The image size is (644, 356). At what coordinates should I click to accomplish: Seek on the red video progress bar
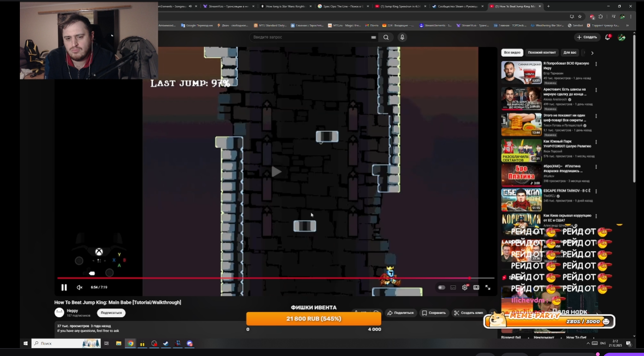coord(276,278)
